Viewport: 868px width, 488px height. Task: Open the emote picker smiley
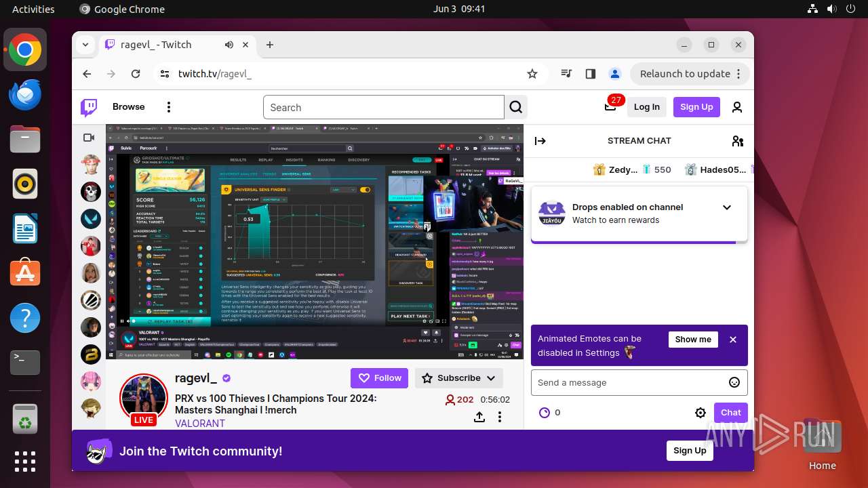point(734,382)
